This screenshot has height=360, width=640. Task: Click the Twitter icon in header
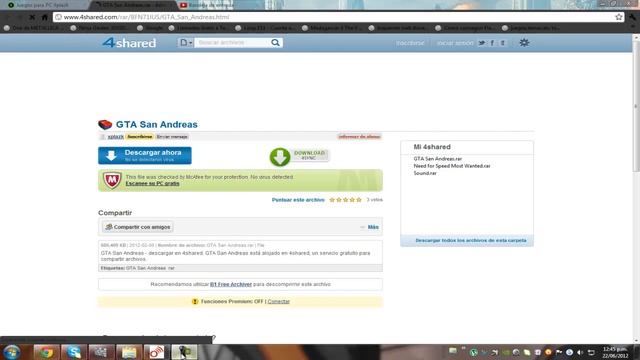[482, 43]
